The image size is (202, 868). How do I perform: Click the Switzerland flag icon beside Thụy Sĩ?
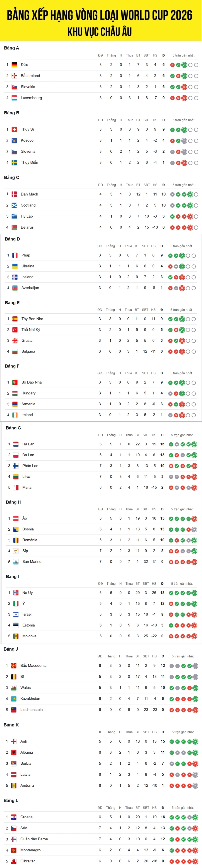(14, 129)
